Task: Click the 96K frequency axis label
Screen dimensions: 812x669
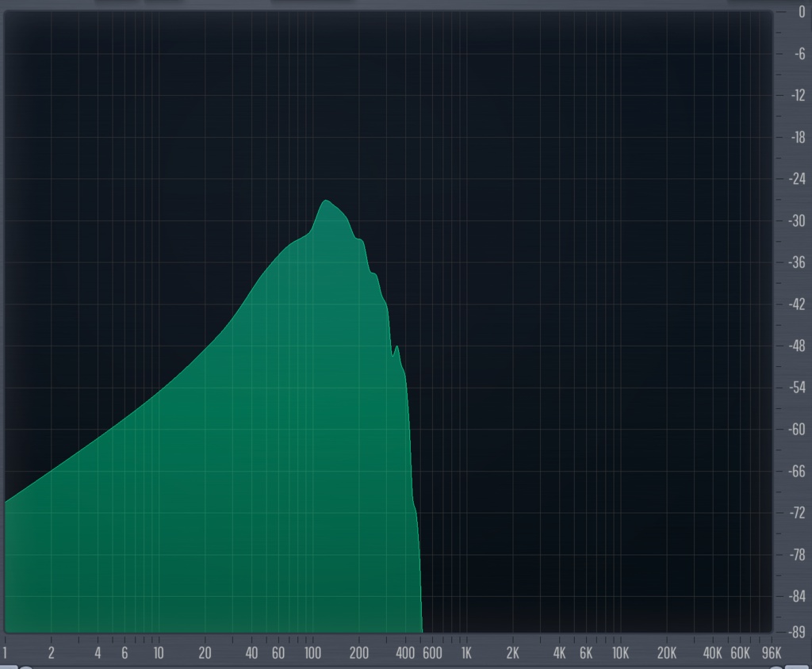Action: point(772,653)
